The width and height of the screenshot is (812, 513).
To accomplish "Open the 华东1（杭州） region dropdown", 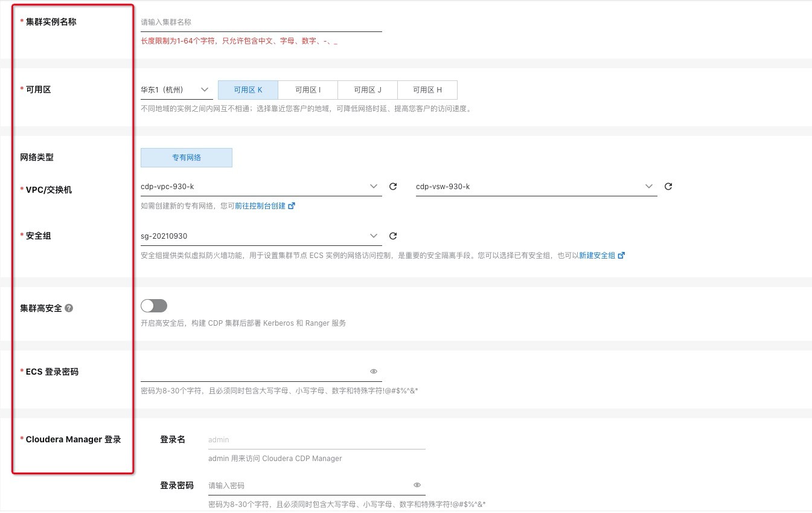I will click(x=177, y=90).
